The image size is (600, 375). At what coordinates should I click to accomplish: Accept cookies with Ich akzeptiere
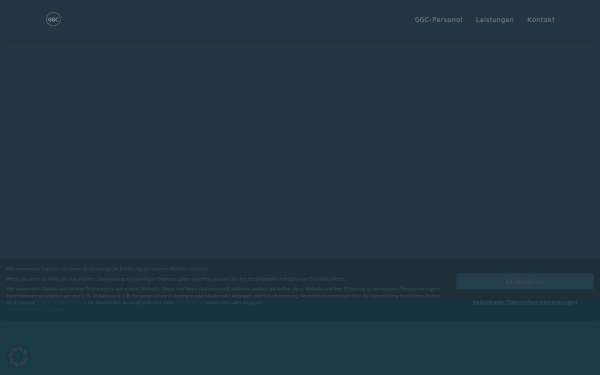[x=525, y=282]
